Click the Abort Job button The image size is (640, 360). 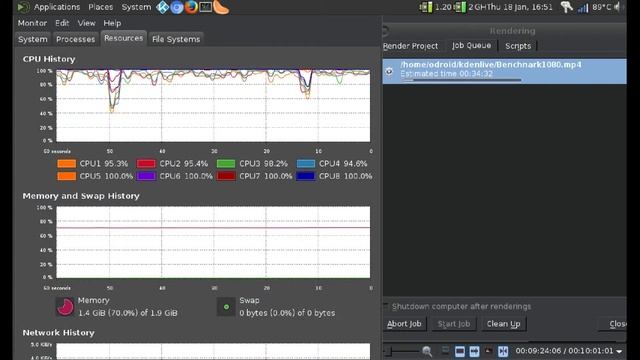pos(404,324)
